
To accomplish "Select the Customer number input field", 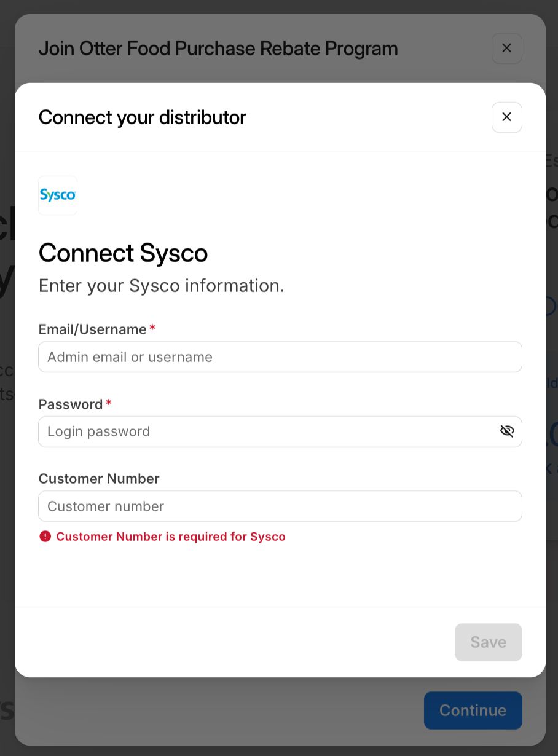I will [x=280, y=506].
